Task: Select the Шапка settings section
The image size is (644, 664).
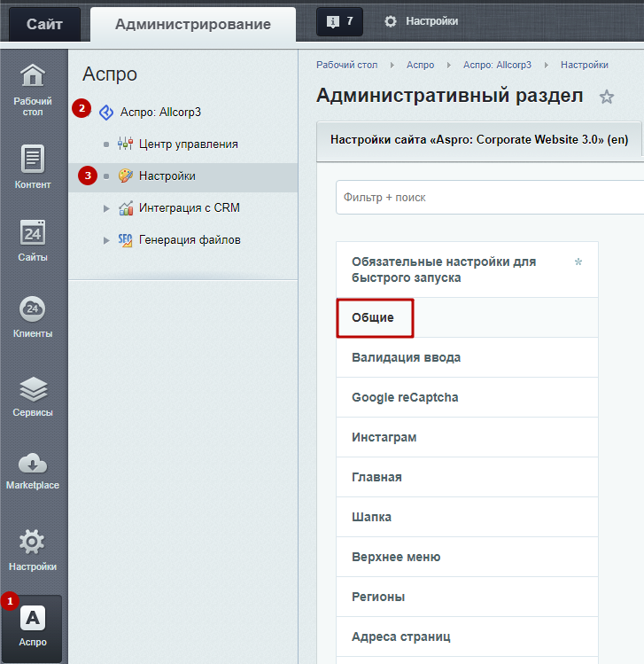Action: coord(467,517)
